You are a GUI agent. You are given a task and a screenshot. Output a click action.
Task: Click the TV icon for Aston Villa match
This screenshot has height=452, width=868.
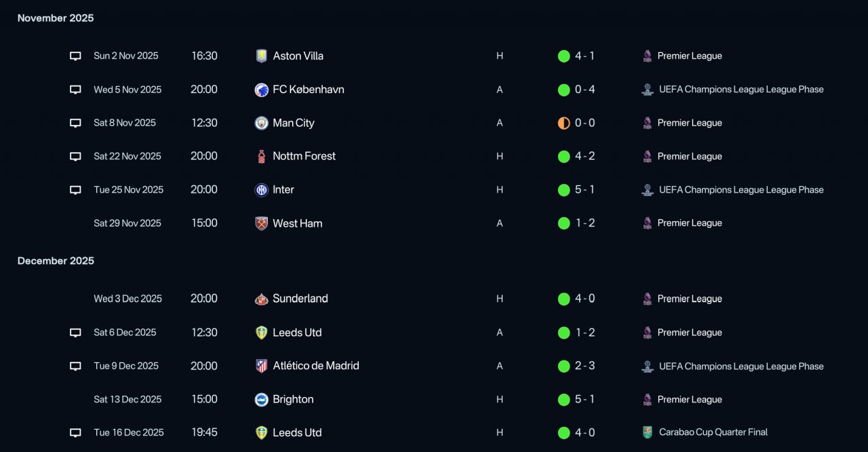(x=75, y=56)
